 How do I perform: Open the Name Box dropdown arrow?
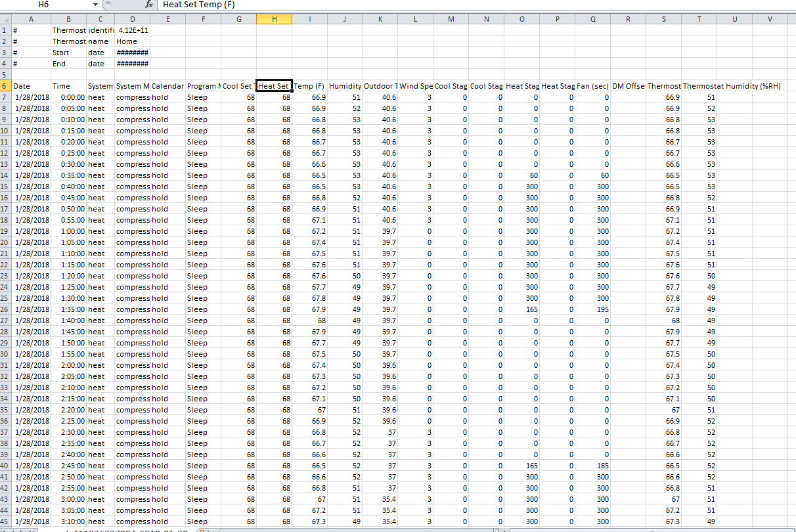[95, 5]
